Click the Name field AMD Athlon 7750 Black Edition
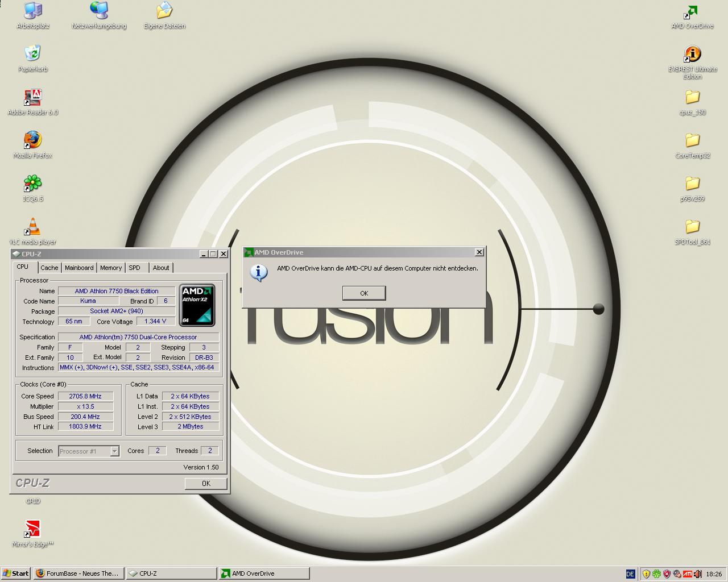 click(x=117, y=291)
